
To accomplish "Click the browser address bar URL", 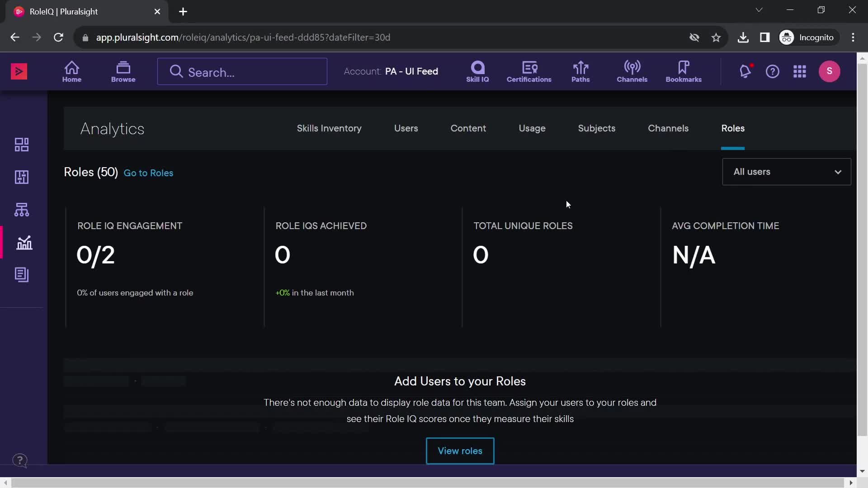I will 243,38.
